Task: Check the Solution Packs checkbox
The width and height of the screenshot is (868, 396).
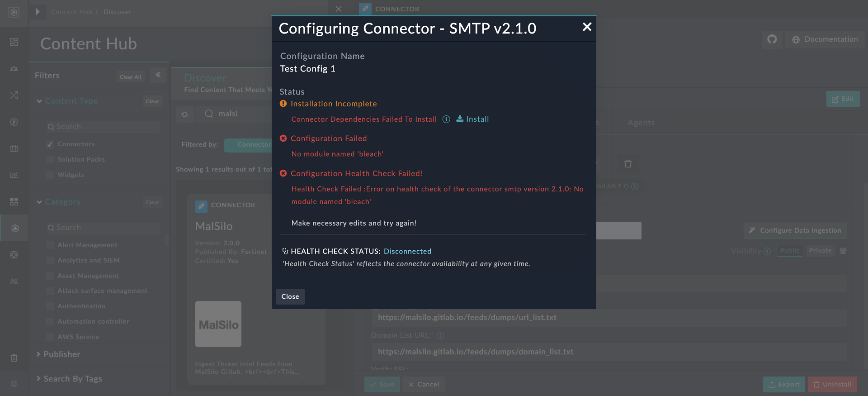Action: click(50, 159)
